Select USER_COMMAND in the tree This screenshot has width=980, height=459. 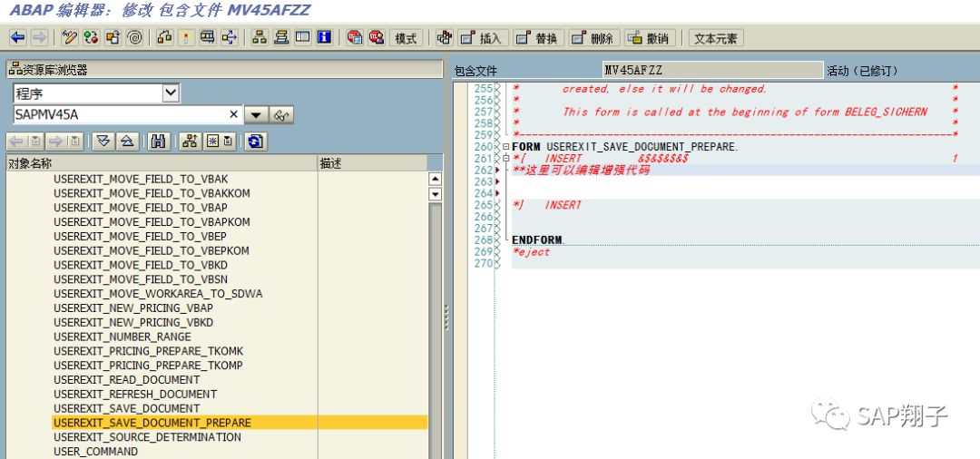pyautogui.click(x=96, y=452)
